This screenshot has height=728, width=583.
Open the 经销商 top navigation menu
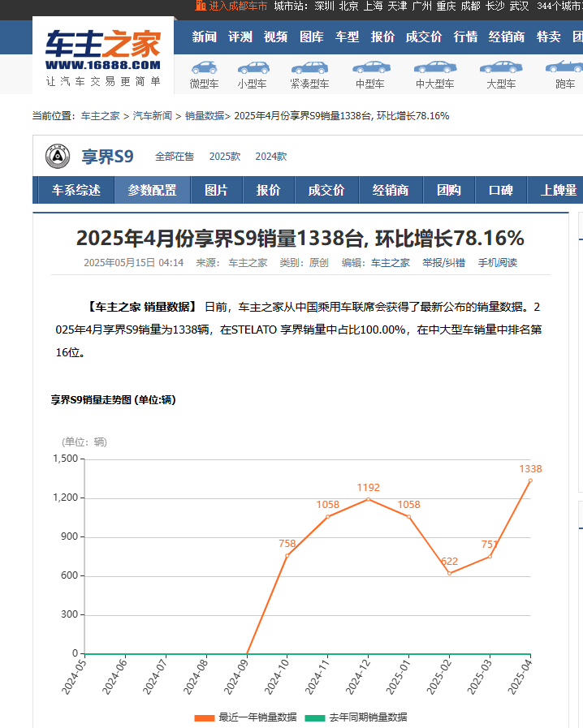(507, 37)
